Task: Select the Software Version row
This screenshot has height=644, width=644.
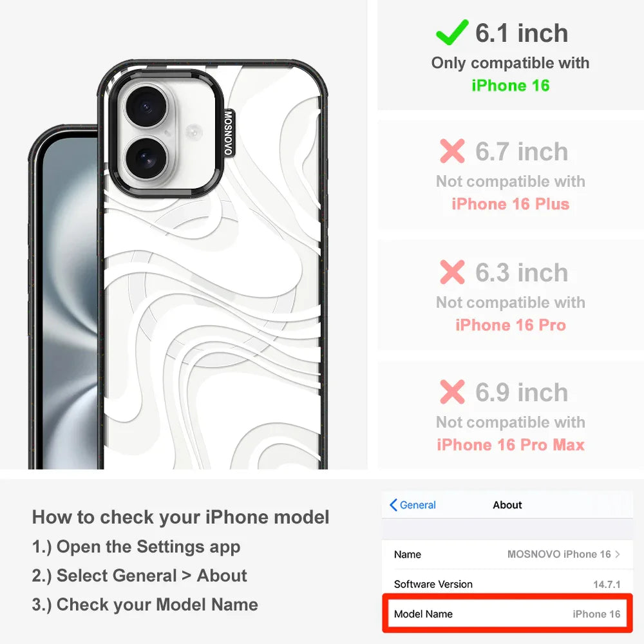Action: tap(507, 583)
